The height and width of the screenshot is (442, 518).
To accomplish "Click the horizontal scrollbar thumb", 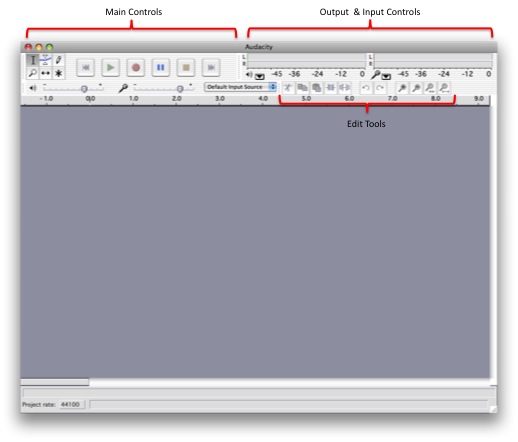I will tap(55, 382).
